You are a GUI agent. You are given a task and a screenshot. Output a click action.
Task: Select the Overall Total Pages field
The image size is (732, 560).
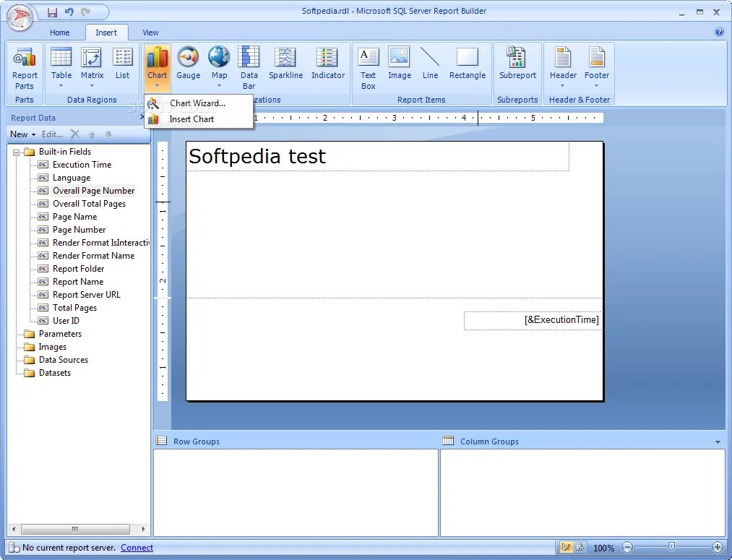coord(89,204)
